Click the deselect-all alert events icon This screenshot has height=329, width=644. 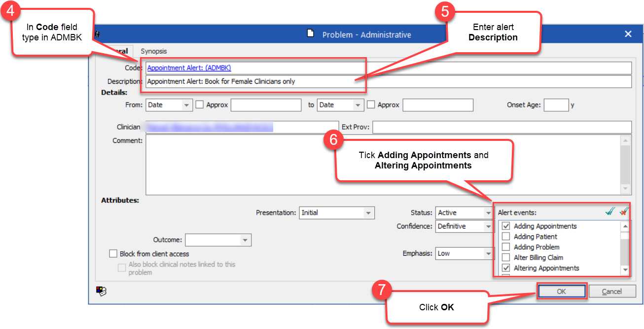[623, 212]
